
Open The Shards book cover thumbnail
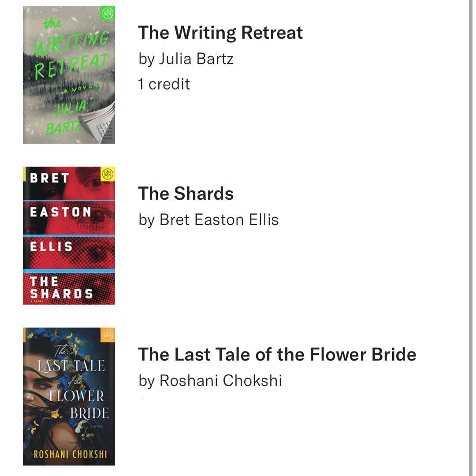(x=69, y=235)
